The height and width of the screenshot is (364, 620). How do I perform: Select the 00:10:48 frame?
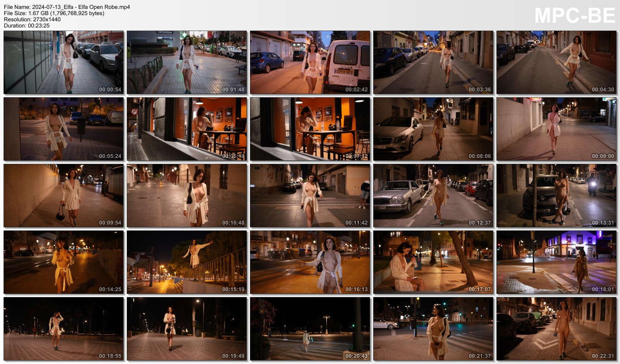point(187,196)
